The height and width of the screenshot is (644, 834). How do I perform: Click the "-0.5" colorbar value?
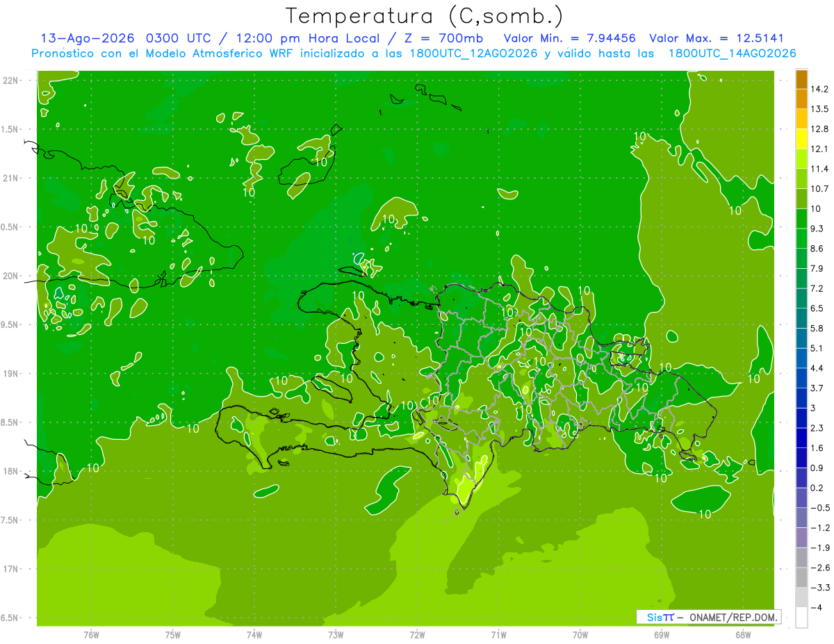(x=819, y=508)
